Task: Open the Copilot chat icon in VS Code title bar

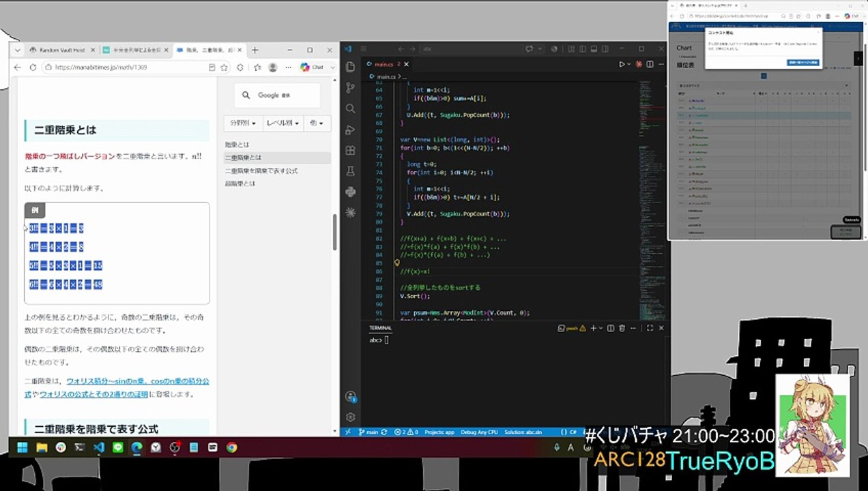Action: pyautogui.click(x=529, y=49)
